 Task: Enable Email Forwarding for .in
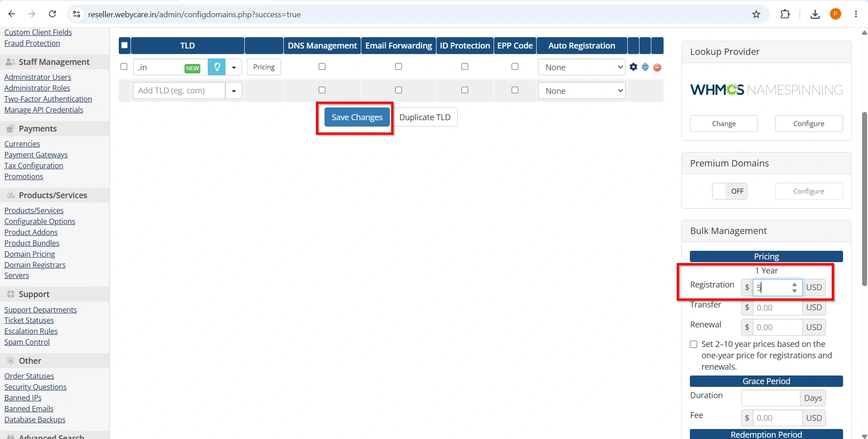tap(398, 67)
